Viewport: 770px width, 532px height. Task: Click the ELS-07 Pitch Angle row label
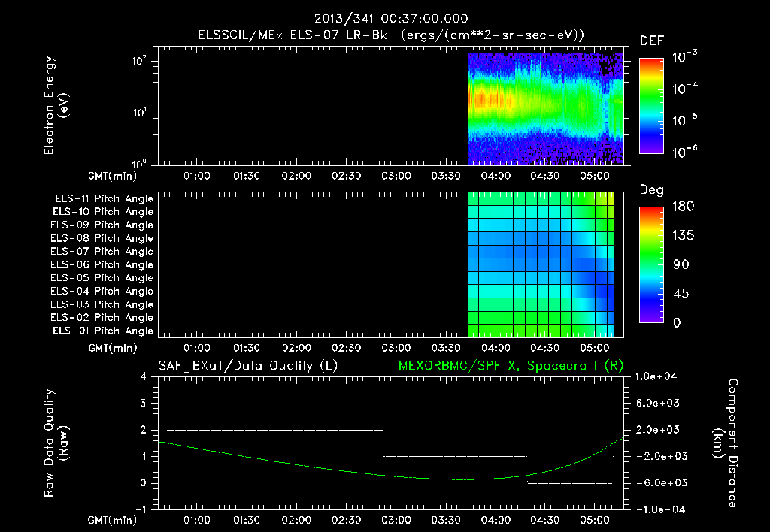pyautogui.click(x=102, y=251)
